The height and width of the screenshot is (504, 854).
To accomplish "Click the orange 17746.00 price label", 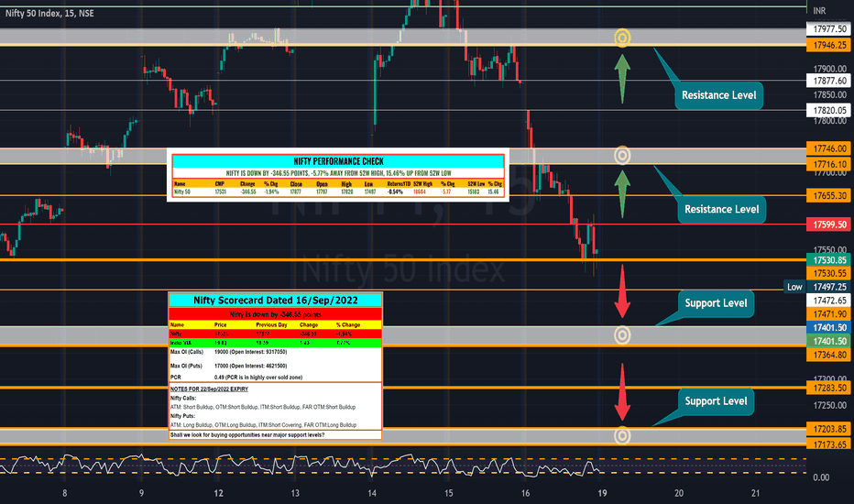I will tap(829, 148).
